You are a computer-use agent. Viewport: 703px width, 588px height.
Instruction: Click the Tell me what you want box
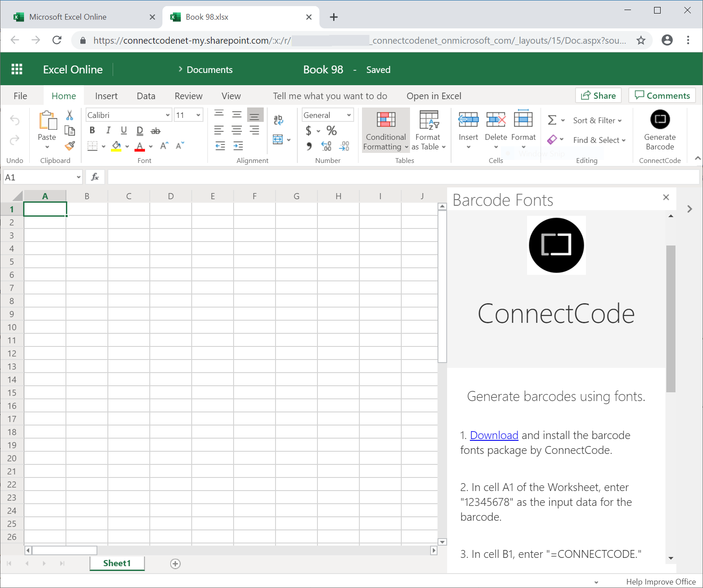(x=330, y=96)
